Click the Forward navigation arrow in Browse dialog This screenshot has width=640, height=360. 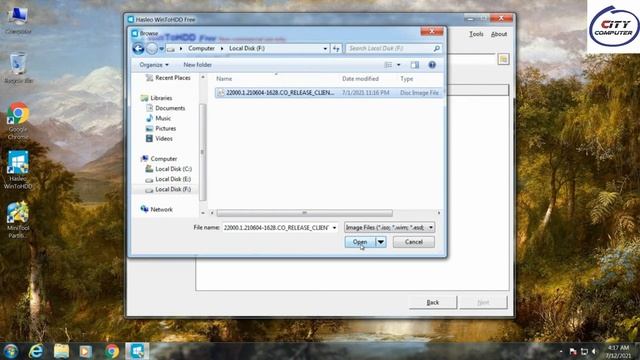point(152,49)
